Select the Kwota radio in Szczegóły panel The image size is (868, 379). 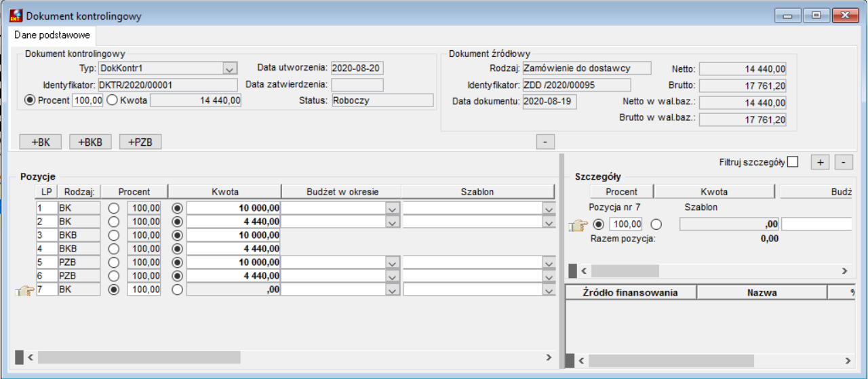coord(656,224)
